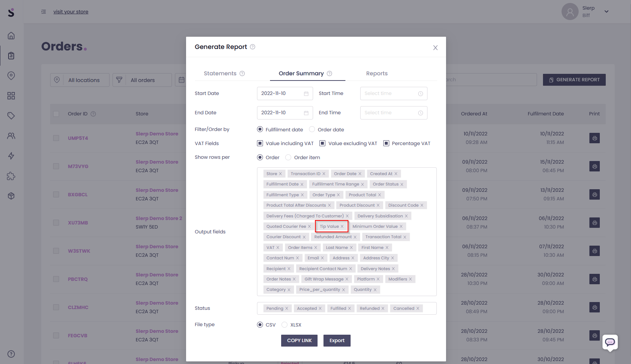Open the live chat bubble widget
The width and height of the screenshot is (631, 364).
click(x=610, y=342)
